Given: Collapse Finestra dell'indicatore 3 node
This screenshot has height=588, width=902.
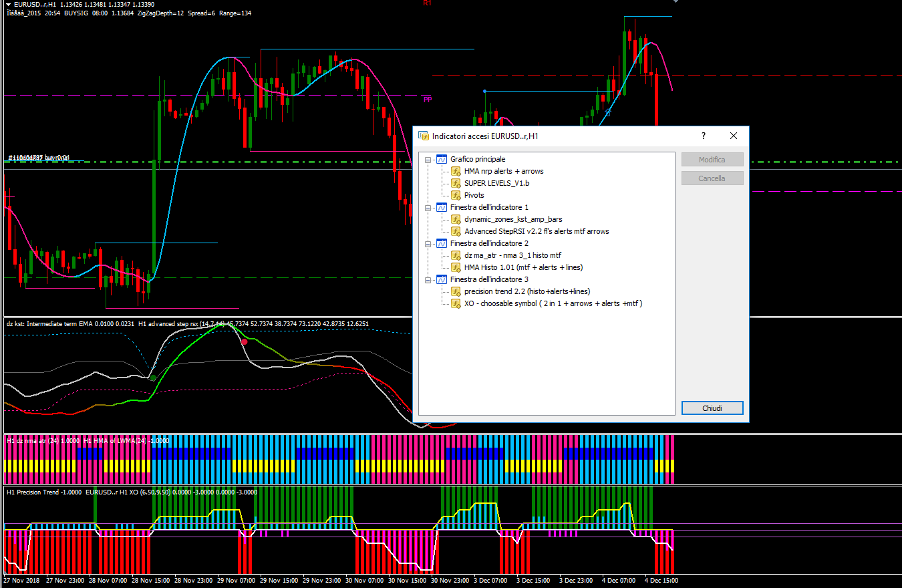Looking at the screenshot, I should [428, 280].
